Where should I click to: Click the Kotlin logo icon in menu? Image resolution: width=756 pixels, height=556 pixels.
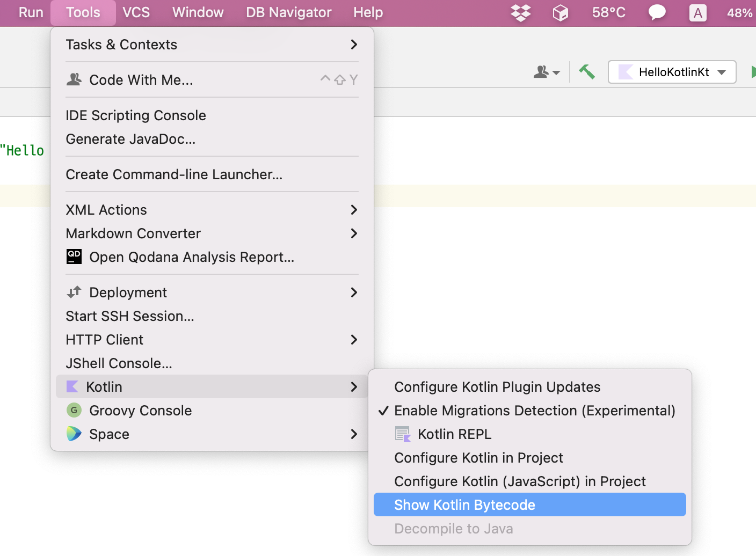click(x=72, y=386)
